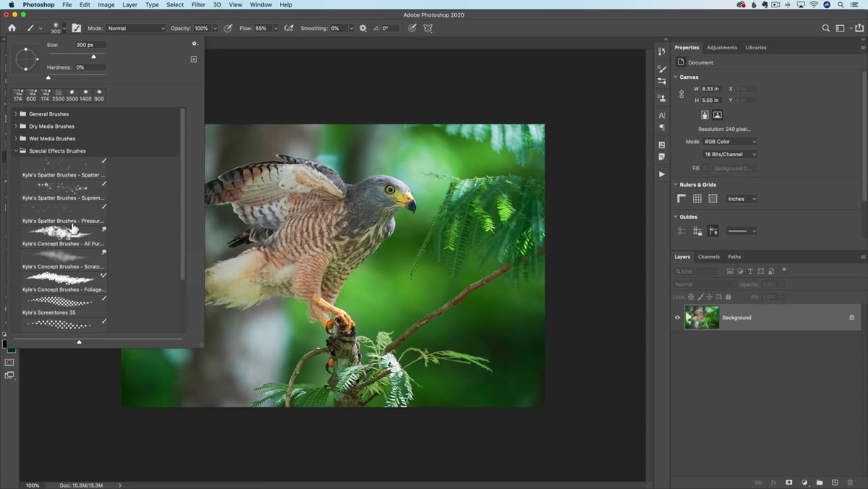Collapse the Canvas section

click(676, 77)
